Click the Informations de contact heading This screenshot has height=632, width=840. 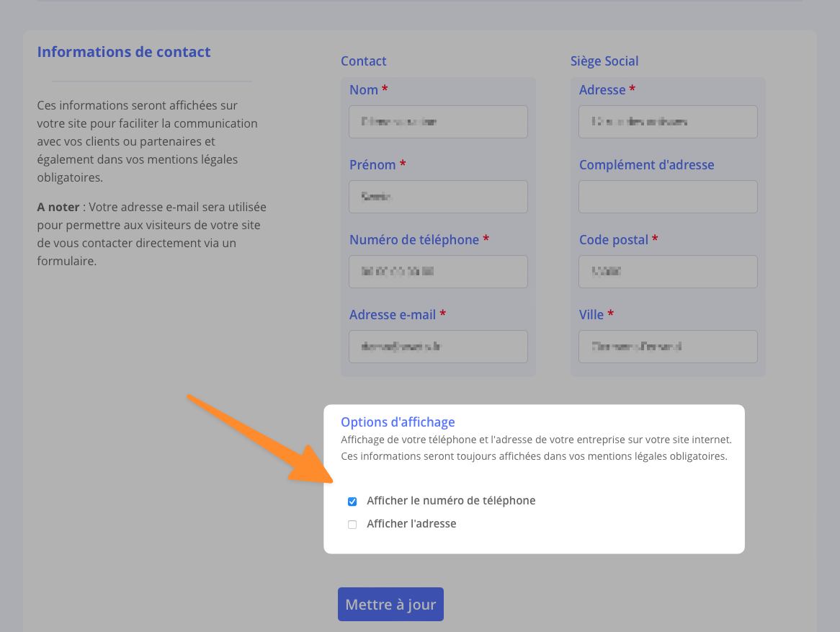pyautogui.click(x=124, y=52)
